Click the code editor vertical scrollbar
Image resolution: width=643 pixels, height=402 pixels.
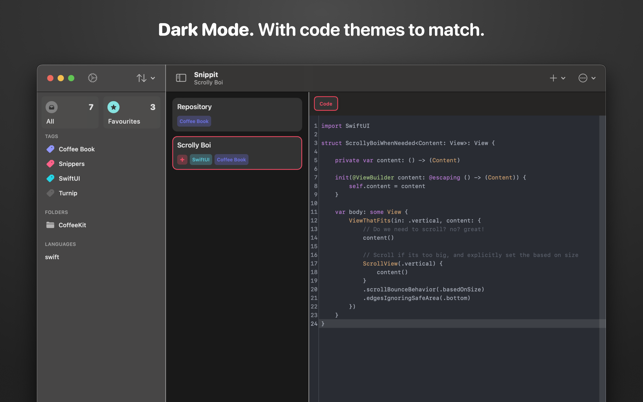point(602,258)
